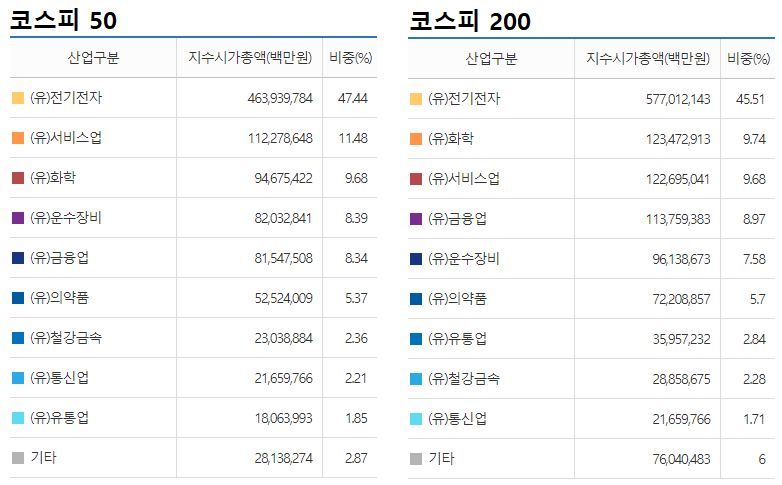Select (유)금융업 label in 코스피 50
Image resolution: width=782 pixels, height=485 pixels.
59,257
